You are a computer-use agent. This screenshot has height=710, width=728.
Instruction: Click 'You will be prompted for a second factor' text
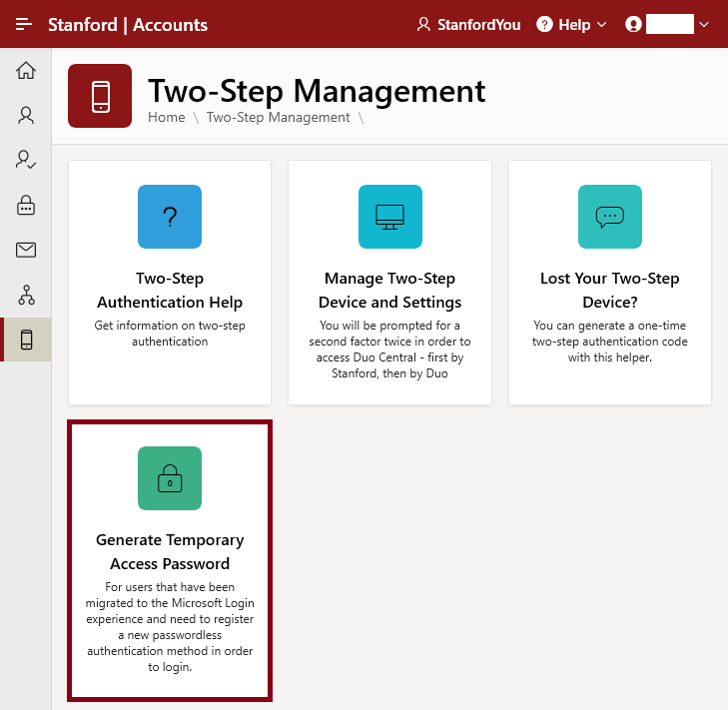390,350
